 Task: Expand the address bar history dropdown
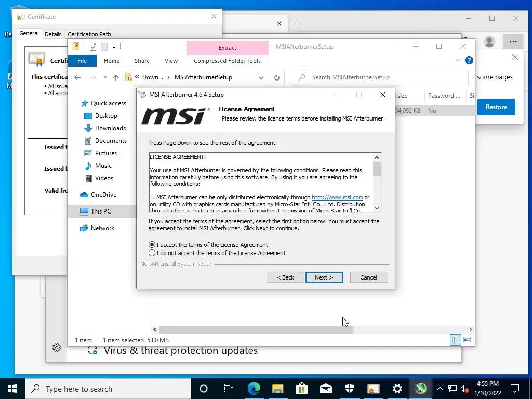[x=261, y=78]
